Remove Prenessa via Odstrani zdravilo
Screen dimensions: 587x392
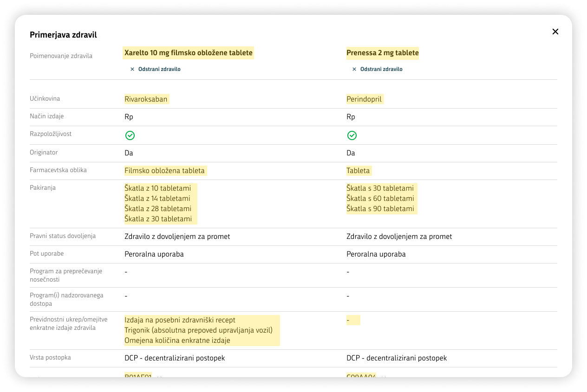(378, 69)
